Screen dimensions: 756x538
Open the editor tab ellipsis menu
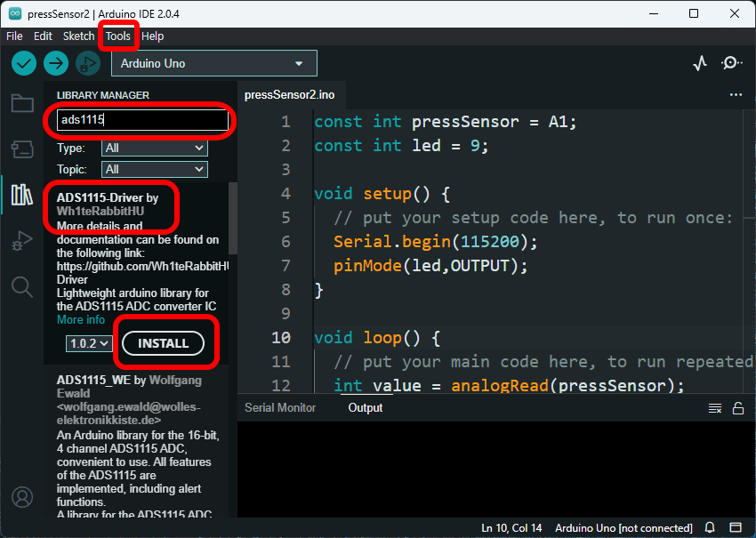736,95
